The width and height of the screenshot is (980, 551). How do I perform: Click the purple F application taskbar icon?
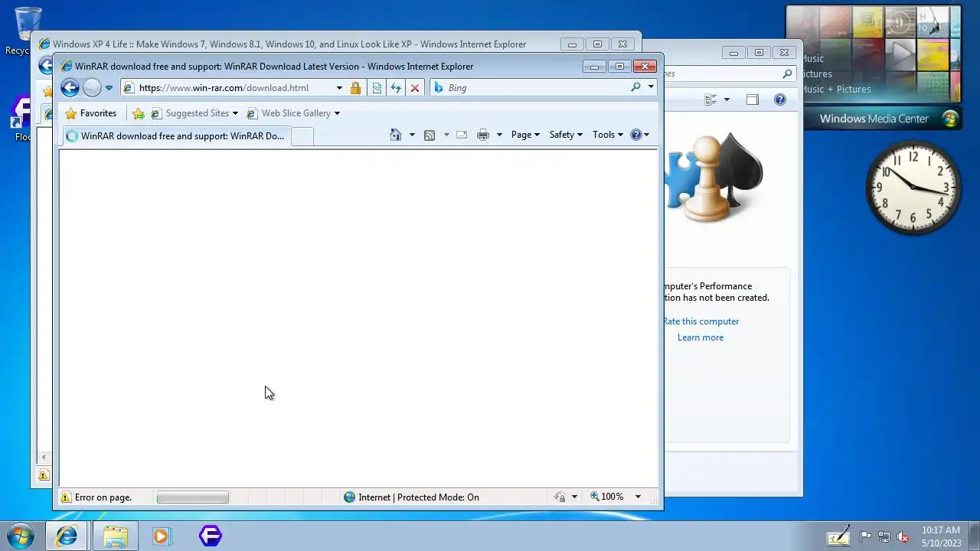[210, 536]
